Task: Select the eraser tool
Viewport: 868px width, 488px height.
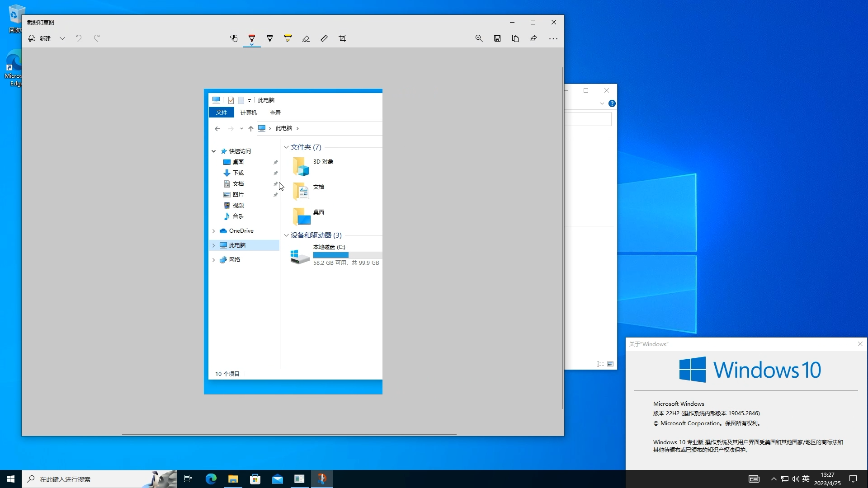Action: [306, 38]
